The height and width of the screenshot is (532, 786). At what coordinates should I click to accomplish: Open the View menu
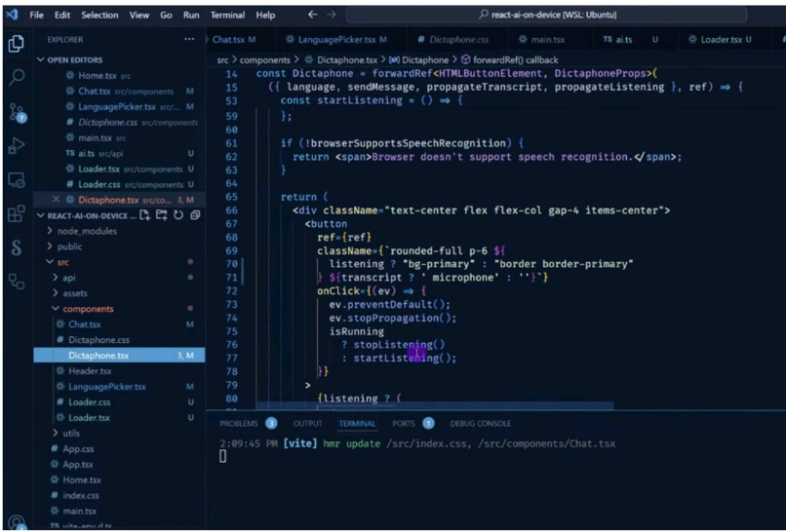(138, 15)
